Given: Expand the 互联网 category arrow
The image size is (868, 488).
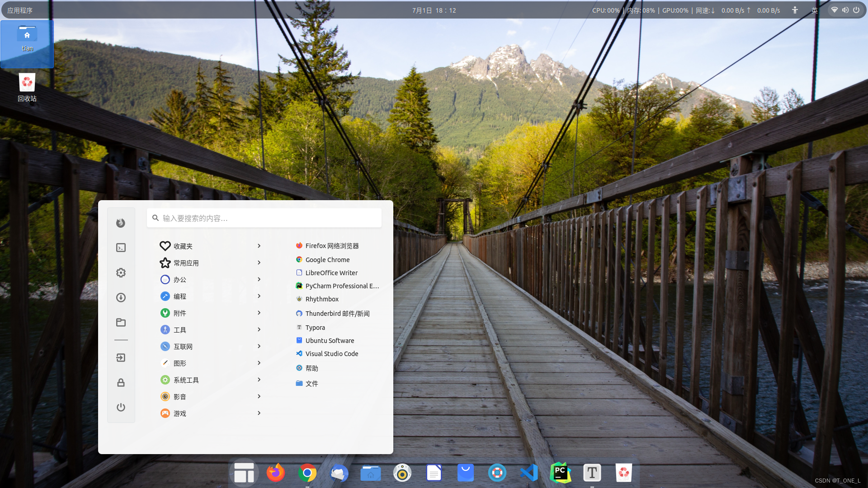Looking at the screenshot, I should click(259, 346).
